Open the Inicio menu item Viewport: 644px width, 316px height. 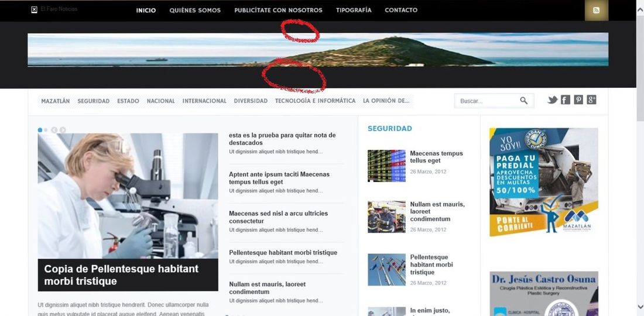pos(146,11)
